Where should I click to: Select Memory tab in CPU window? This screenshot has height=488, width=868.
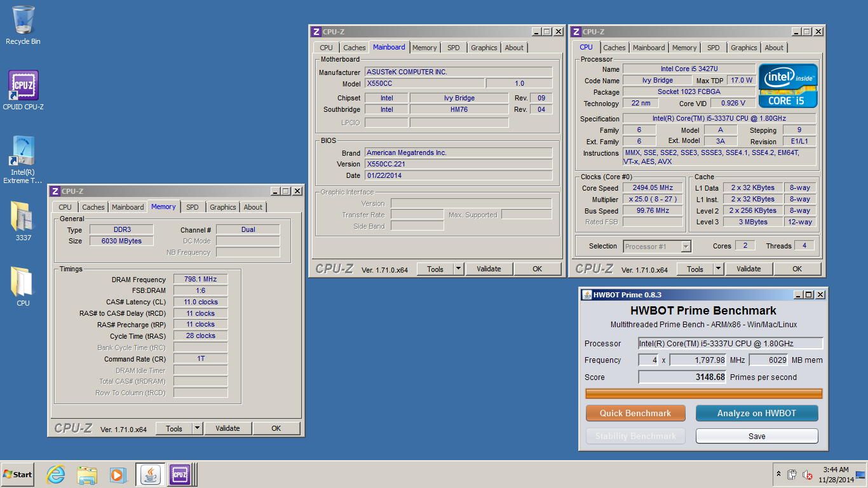point(684,48)
